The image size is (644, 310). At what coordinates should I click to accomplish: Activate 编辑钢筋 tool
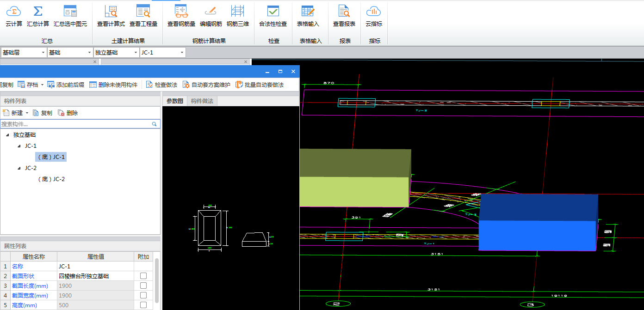(x=211, y=17)
